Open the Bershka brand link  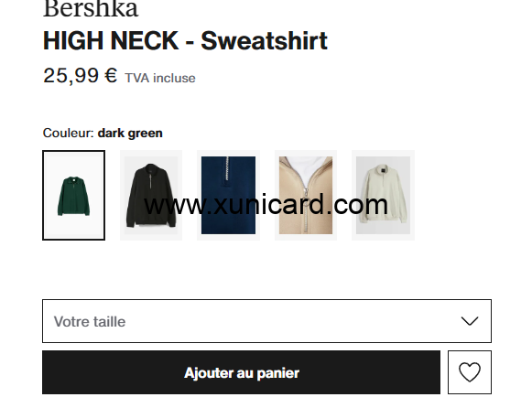click(x=91, y=9)
